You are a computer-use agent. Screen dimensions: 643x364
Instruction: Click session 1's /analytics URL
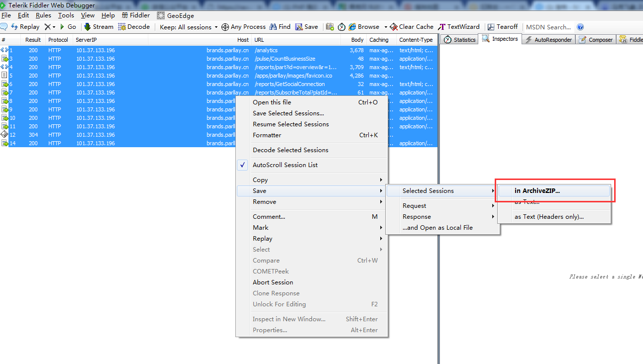(266, 50)
